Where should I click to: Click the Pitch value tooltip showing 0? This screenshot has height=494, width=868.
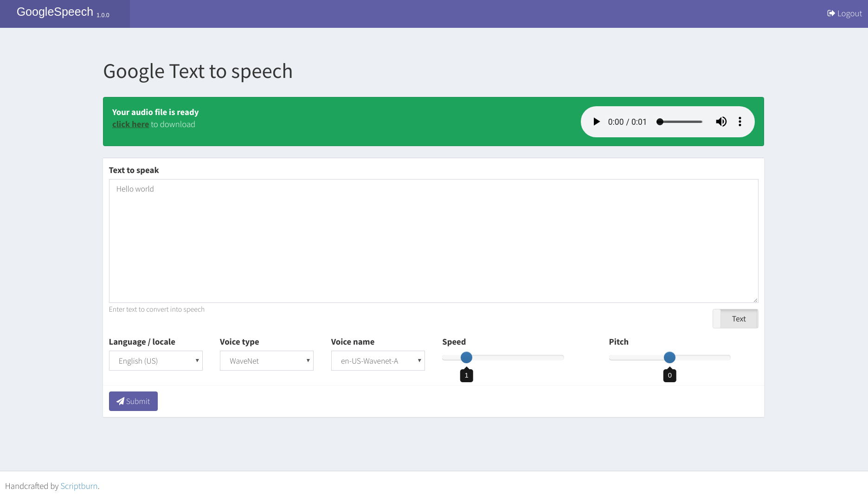click(669, 375)
